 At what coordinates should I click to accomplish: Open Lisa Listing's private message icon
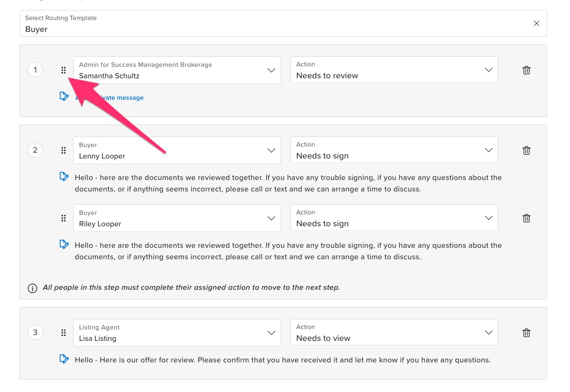(x=65, y=359)
